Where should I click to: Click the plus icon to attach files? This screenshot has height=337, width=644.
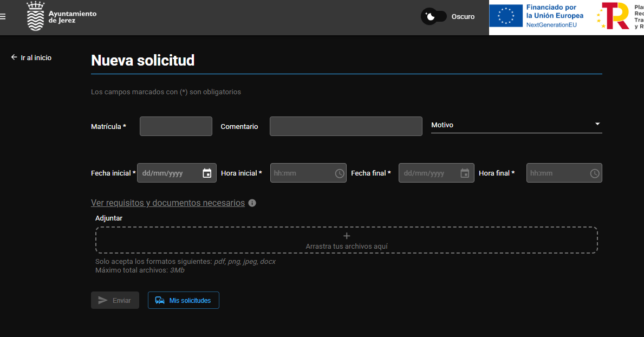tap(347, 236)
